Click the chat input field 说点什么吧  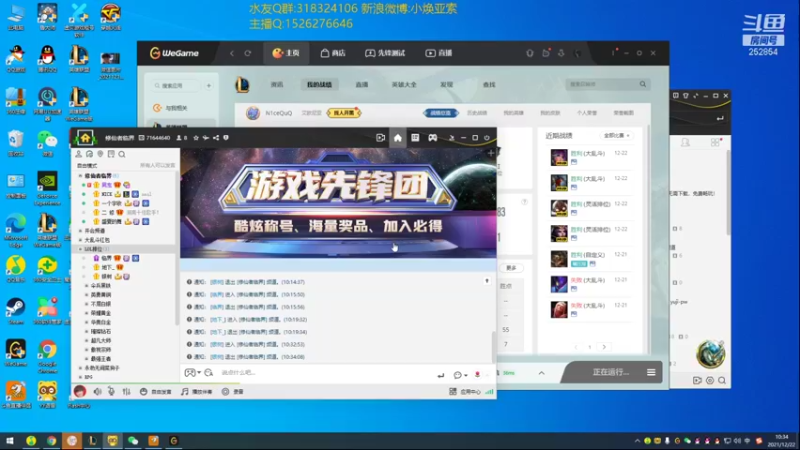pyautogui.click(x=326, y=373)
